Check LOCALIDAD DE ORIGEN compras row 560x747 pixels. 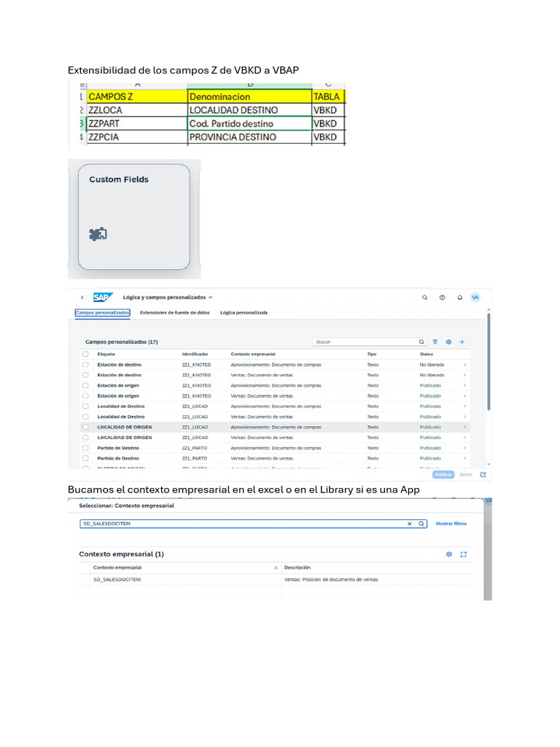[85, 427]
